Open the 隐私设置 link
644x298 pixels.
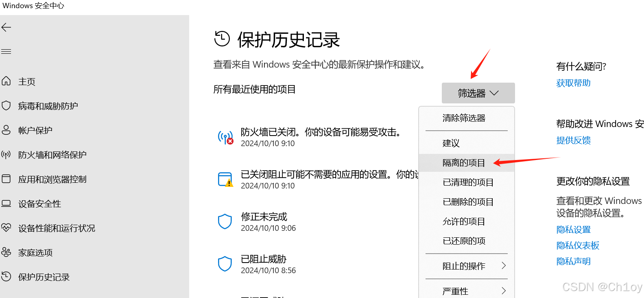(x=573, y=230)
